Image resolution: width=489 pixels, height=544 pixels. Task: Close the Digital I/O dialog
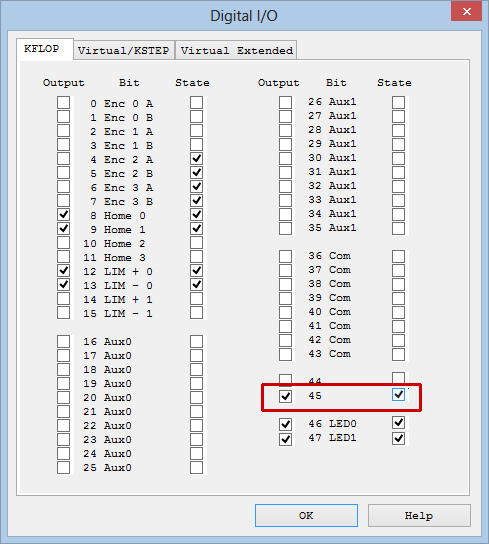pos(466,11)
